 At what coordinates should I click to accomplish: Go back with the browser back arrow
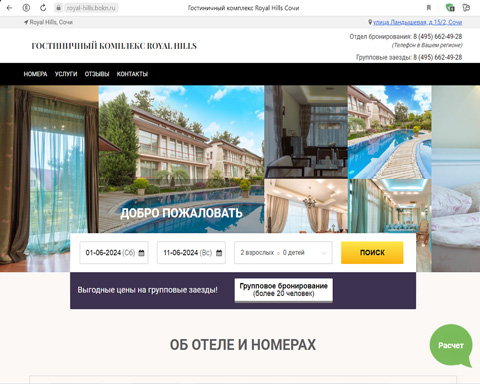(x=9, y=8)
